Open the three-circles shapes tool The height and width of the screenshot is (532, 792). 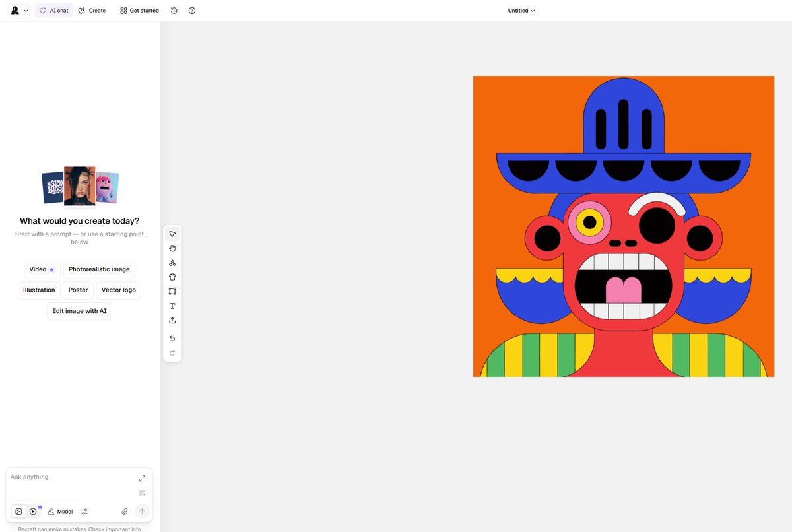pyautogui.click(x=172, y=263)
